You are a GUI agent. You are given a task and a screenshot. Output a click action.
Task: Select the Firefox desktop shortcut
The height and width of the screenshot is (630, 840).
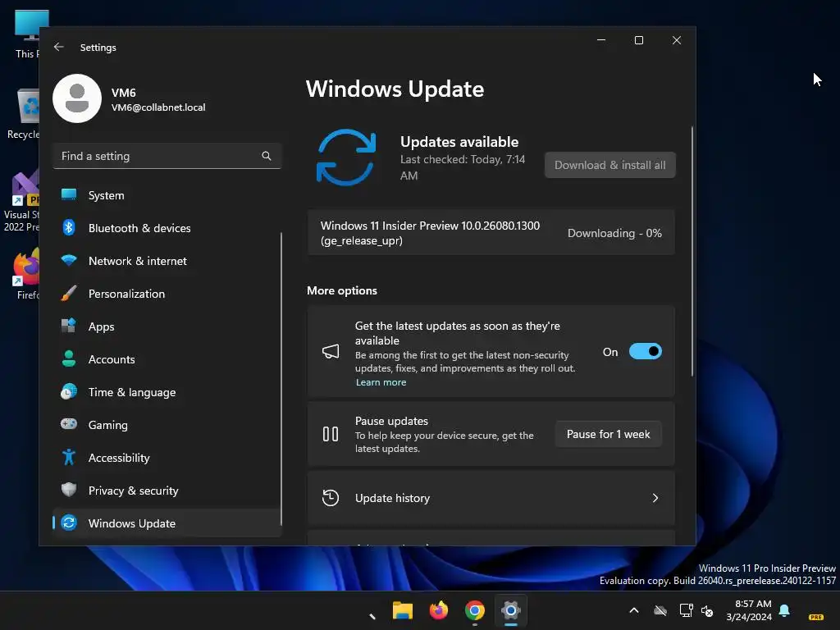[27, 274]
